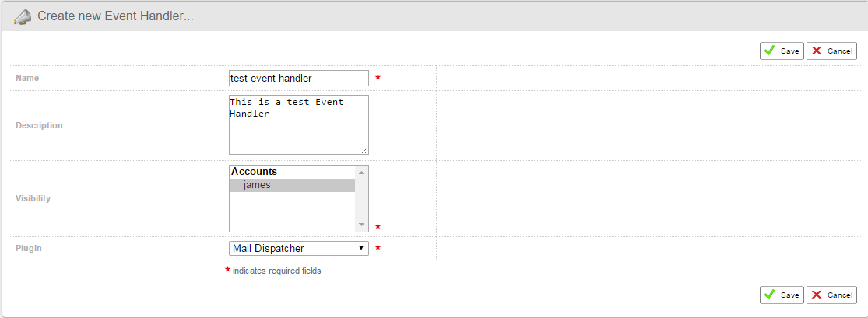The height and width of the screenshot is (318, 868).
Task: Click the green checkmark on top Save
Action: [x=769, y=51]
